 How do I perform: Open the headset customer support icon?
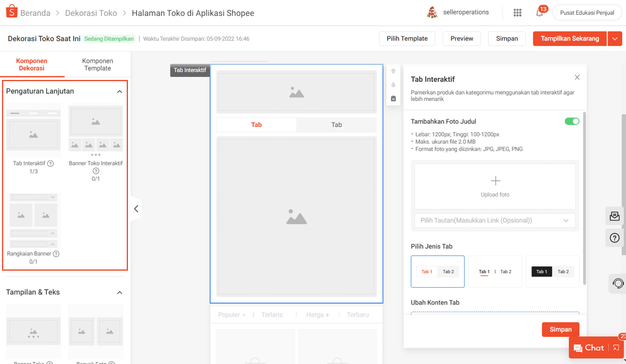pyautogui.click(x=618, y=283)
